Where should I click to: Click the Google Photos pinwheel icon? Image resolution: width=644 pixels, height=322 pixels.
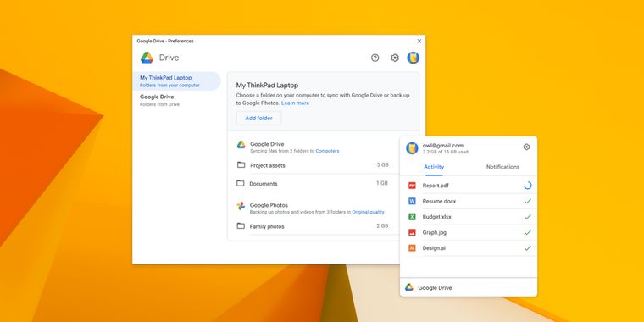click(x=241, y=206)
